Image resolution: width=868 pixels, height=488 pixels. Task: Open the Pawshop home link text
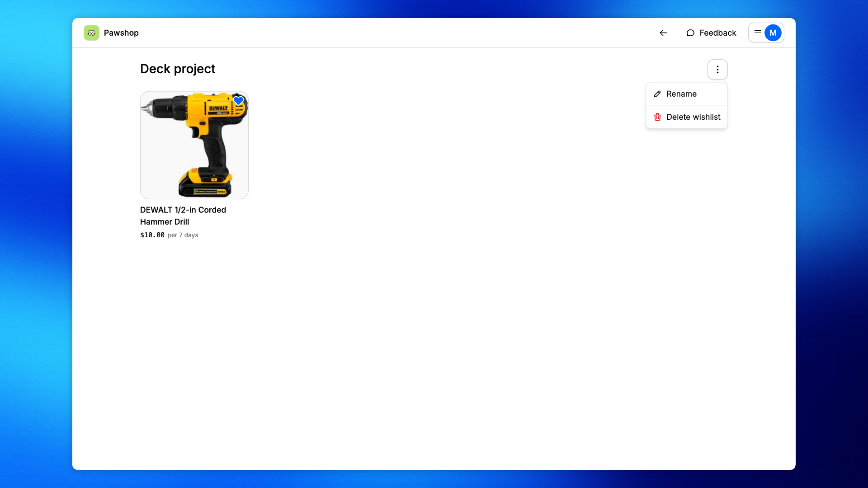(121, 33)
